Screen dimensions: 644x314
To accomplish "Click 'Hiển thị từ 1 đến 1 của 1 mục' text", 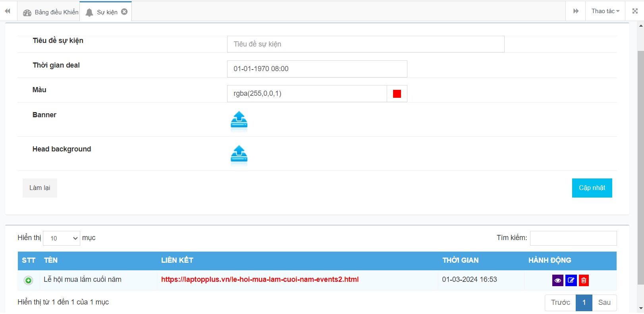I will tap(63, 302).
